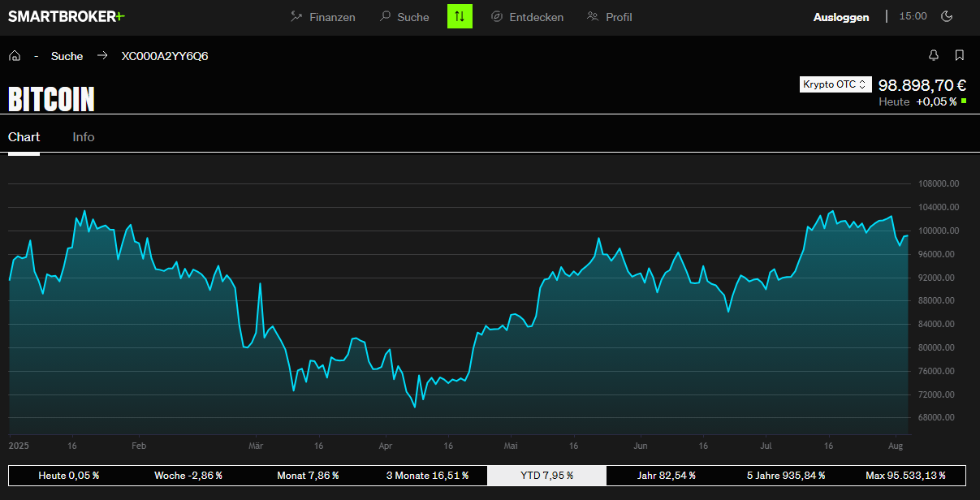Click the arrow breadcrumb separator icon
Screen dimensions: 980x500
(102, 56)
